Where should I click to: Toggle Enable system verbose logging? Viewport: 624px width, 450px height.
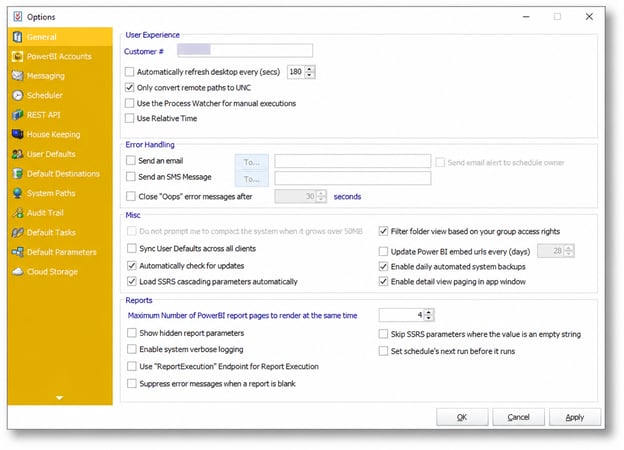tap(131, 349)
